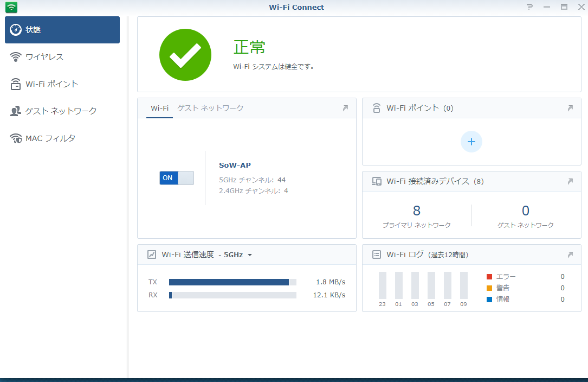588x382 pixels.
Task: Select ゲスト ネットワーク in the sidebar
Action: tap(61, 111)
